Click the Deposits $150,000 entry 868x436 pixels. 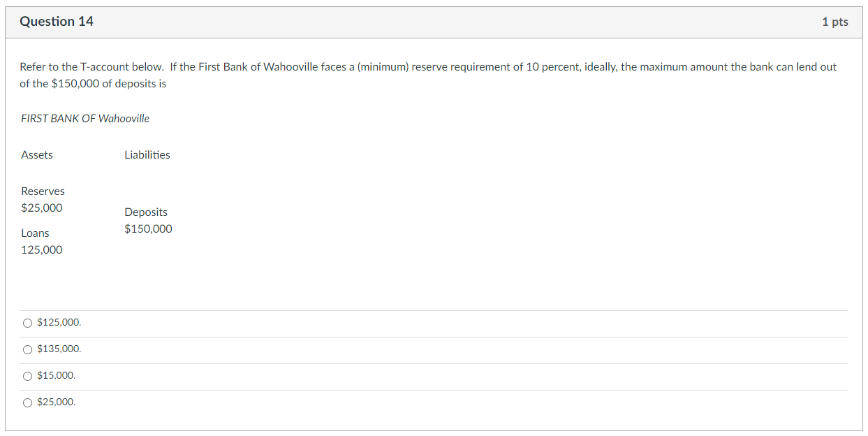tap(148, 220)
